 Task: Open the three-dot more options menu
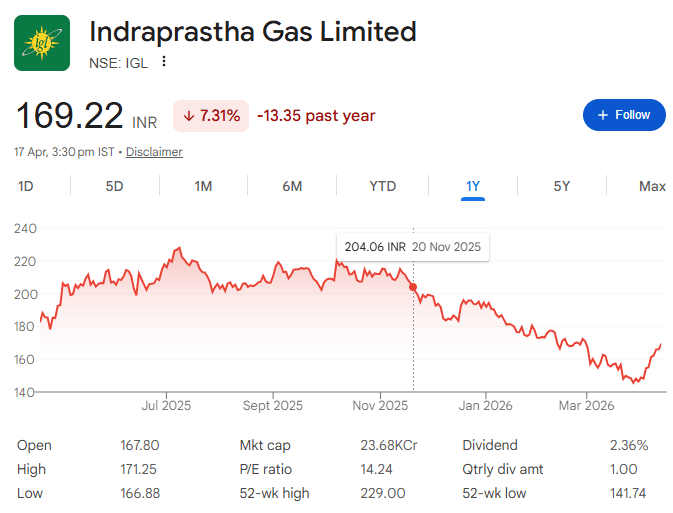pos(164,62)
